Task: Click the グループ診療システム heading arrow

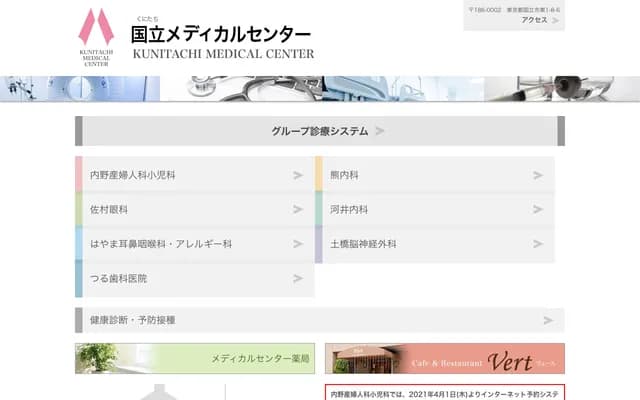Action: coord(380,131)
